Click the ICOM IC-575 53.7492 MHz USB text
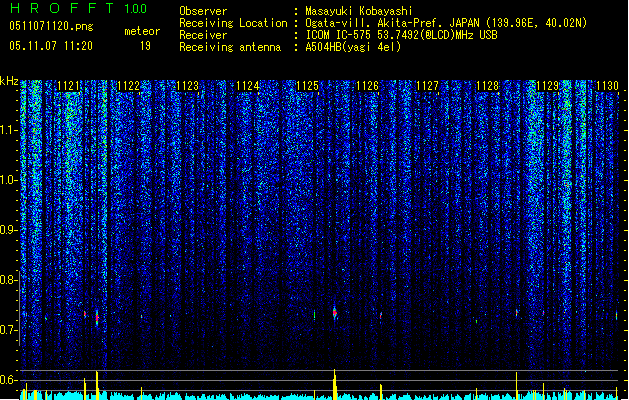Viewport: 629px width, 400px height. (x=401, y=35)
